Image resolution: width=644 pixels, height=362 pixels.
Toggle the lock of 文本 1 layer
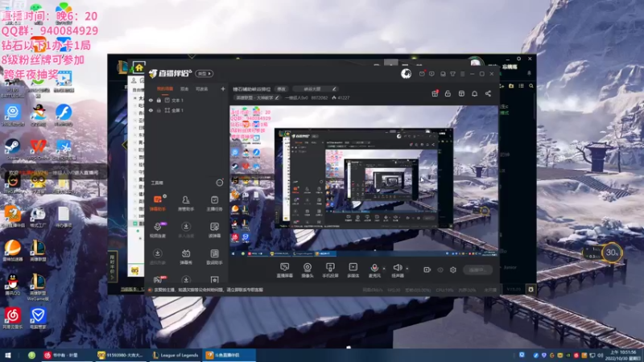point(159,100)
